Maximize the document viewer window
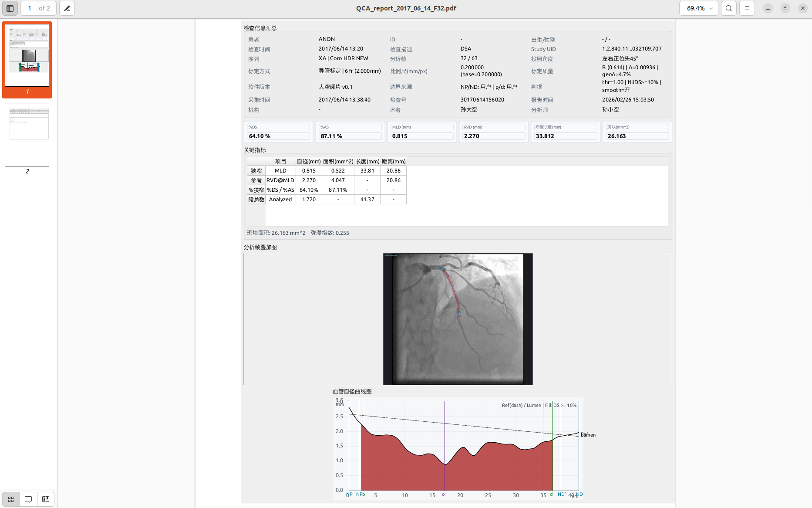812x508 pixels. [x=785, y=8]
